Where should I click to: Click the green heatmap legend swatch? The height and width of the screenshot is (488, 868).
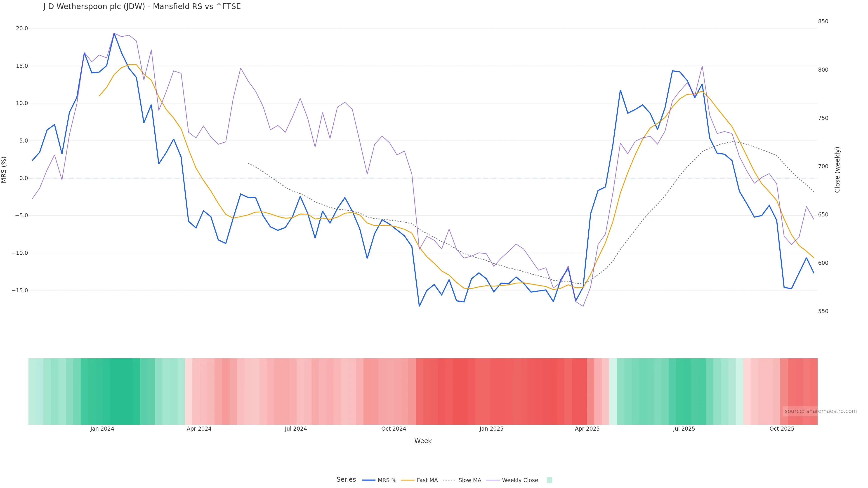549,480
